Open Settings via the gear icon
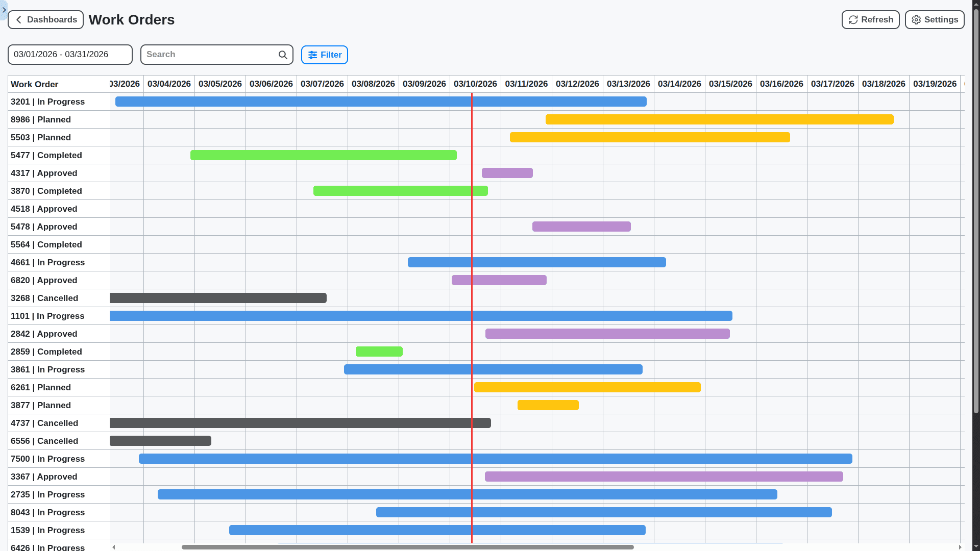 [915, 19]
